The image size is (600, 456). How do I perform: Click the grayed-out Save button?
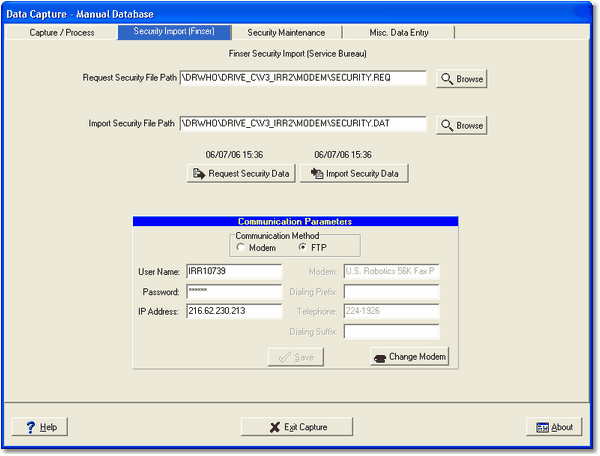pyautogui.click(x=295, y=357)
